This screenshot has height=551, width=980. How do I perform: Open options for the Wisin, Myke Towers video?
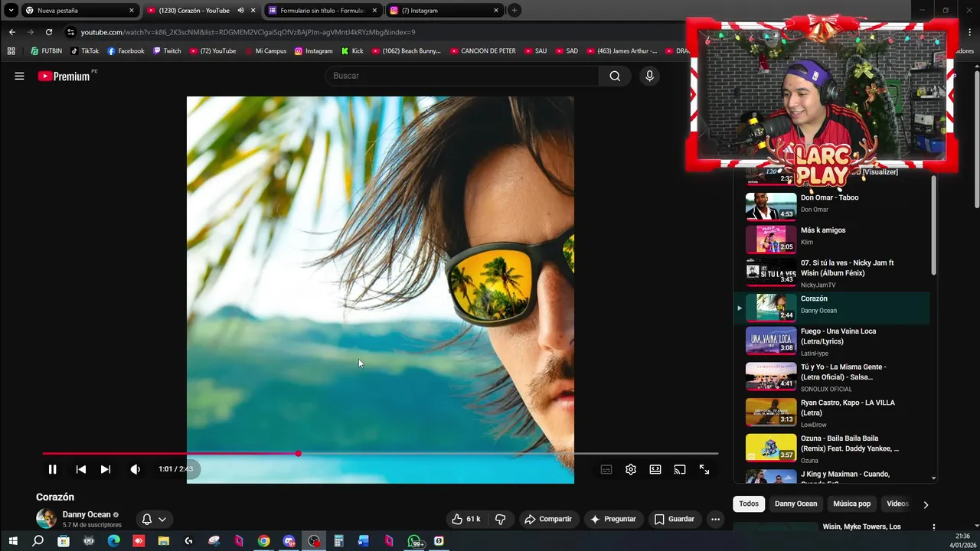(x=933, y=527)
